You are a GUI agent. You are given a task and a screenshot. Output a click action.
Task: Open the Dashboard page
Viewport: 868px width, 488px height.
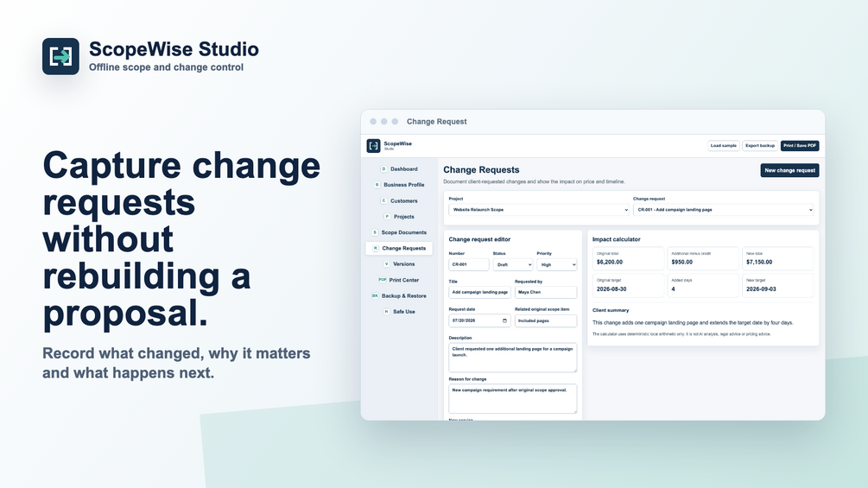399,168
